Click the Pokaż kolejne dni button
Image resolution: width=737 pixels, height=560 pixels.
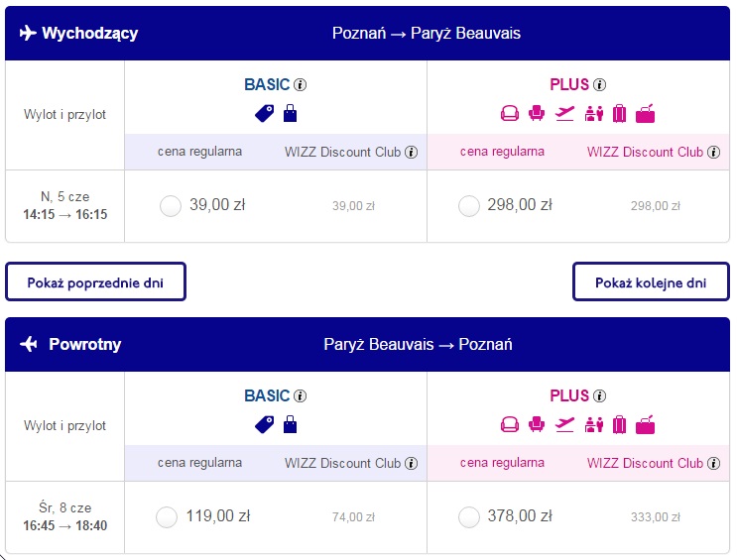point(651,282)
